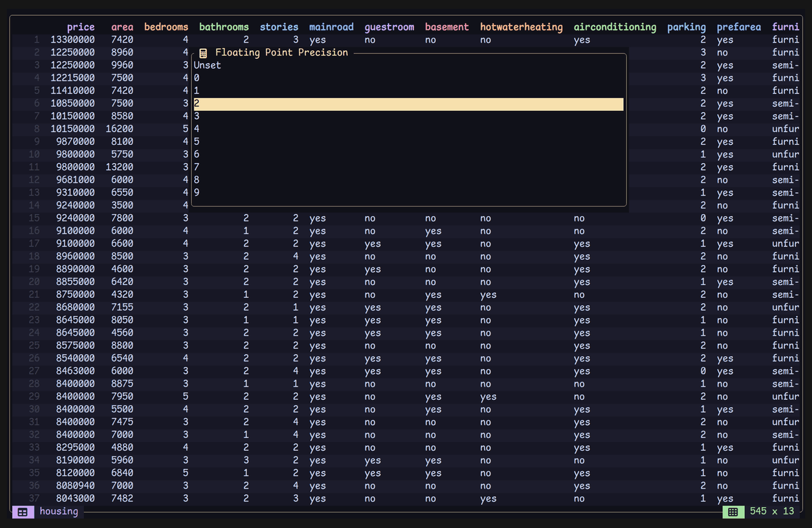Select the price cell 11410000
The height and width of the screenshot is (528, 812).
point(73,91)
